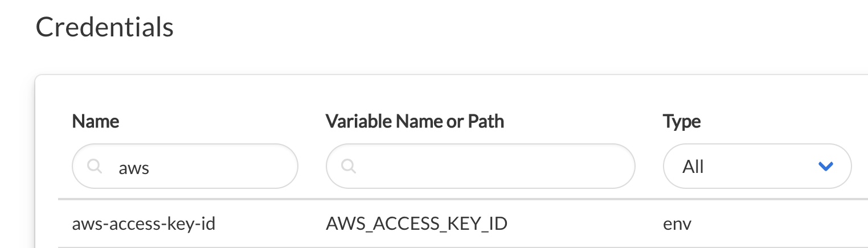Click the Variable Name or Path column header
The width and height of the screenshot is (868, 248).
coord(415,121)
